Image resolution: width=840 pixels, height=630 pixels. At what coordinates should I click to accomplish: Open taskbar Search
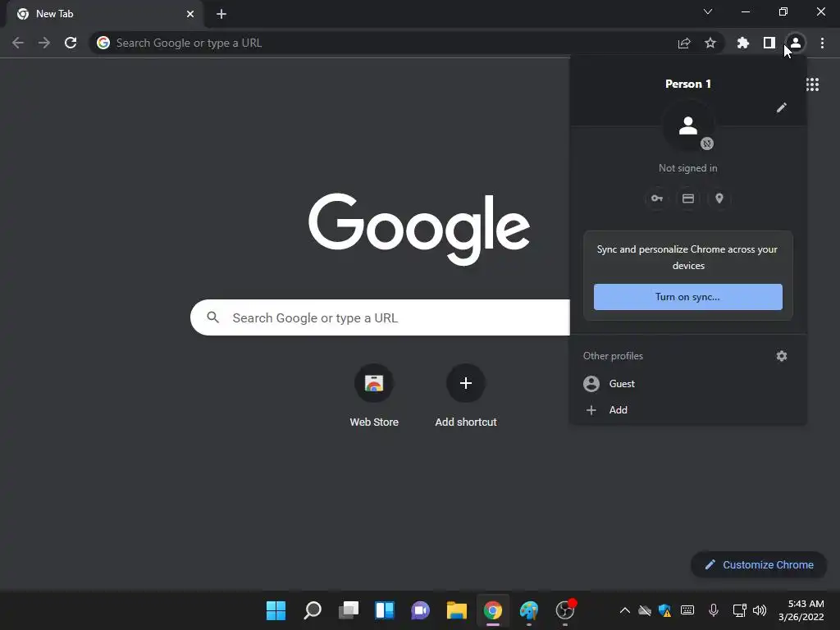click(313, 610)
